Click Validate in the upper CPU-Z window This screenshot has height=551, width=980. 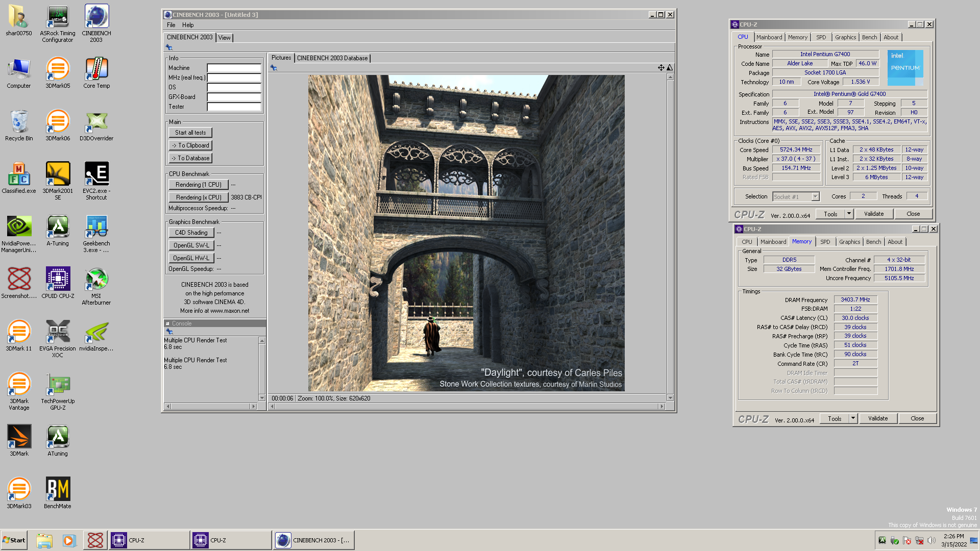coord(874,214)
